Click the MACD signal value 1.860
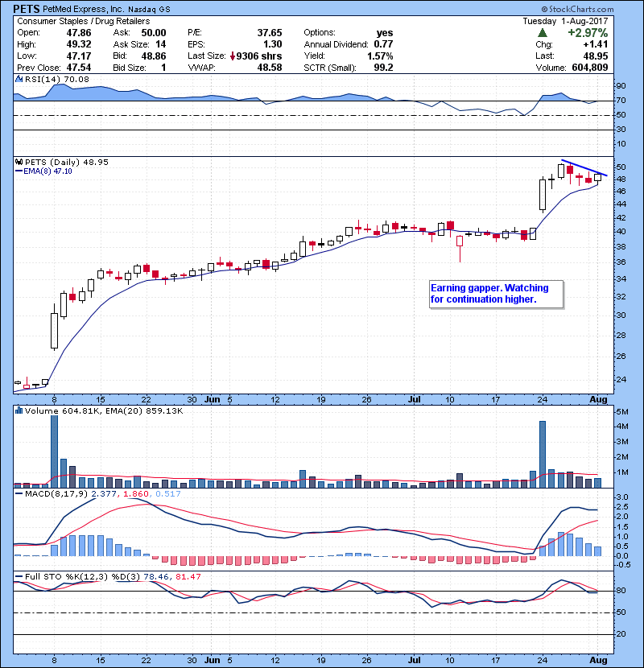Image resolution: width=644 pixels, height=668 pixels. point(136,494)
